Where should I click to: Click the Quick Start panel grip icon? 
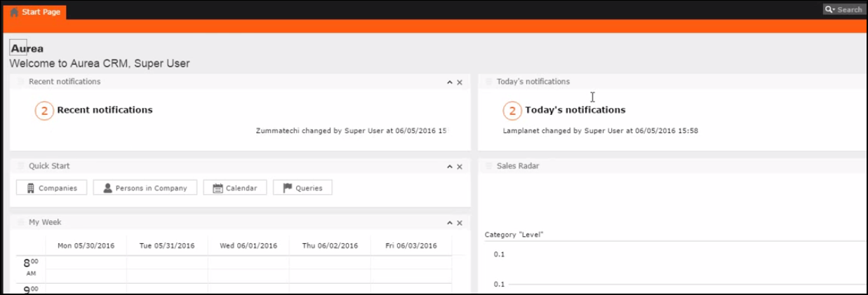(x=20, y=166)
